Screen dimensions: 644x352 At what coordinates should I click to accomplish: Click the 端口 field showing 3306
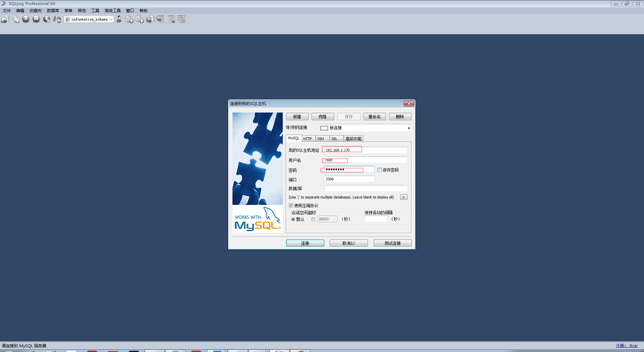349,179
